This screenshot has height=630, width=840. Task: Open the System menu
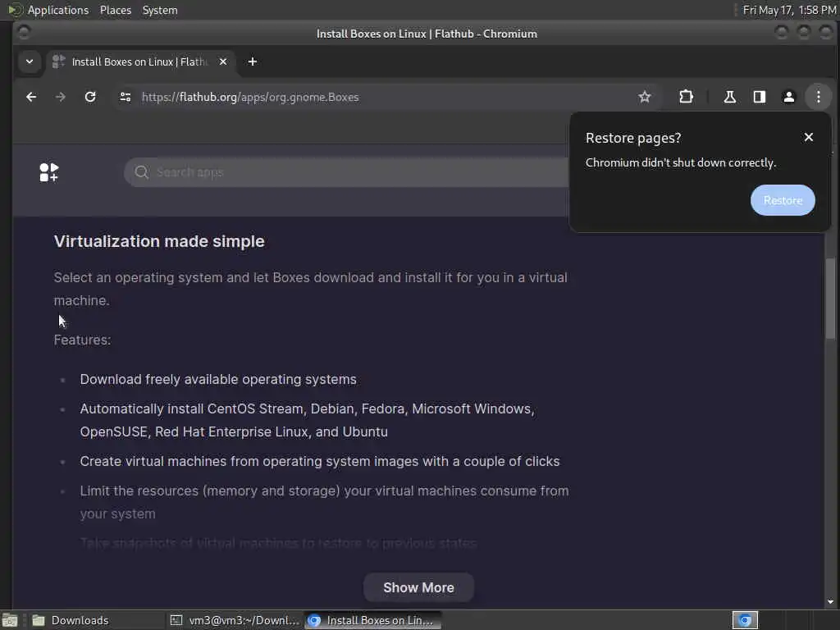tap(160, 10)
